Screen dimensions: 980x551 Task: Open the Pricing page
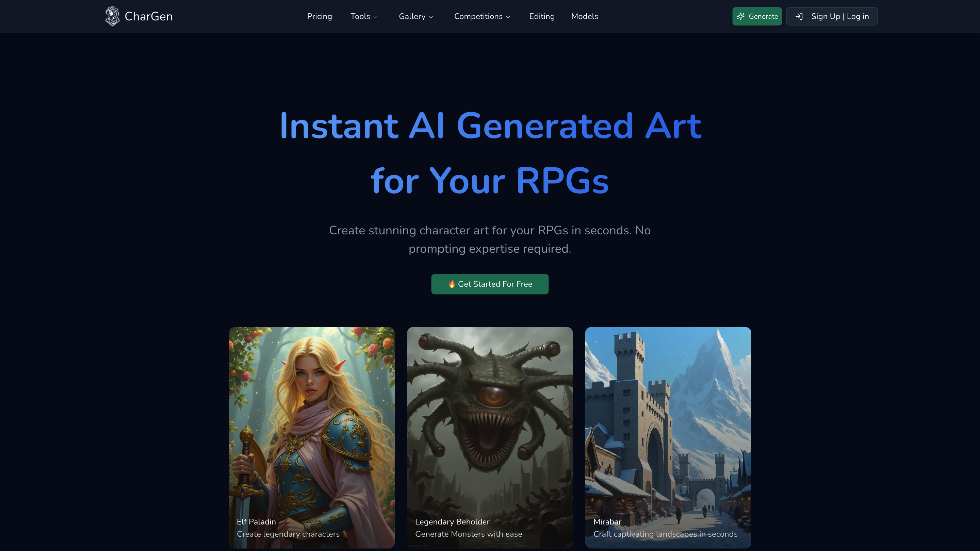point(320,16)
